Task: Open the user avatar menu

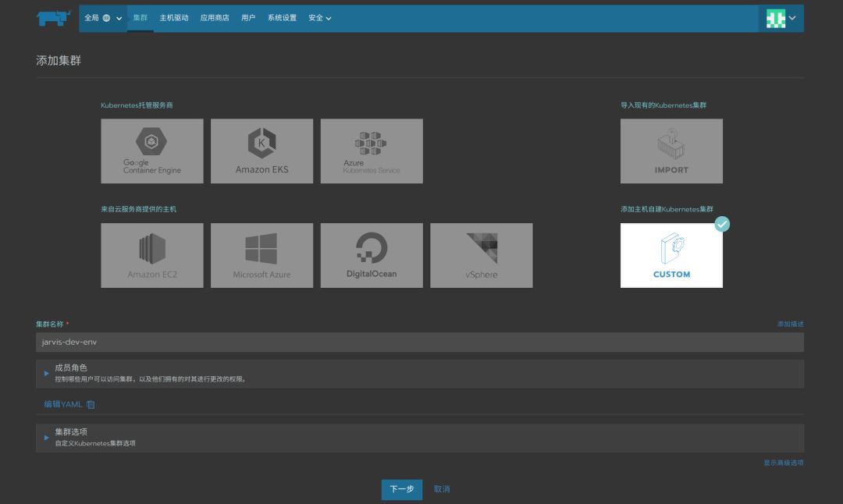Action: point(781,18)
